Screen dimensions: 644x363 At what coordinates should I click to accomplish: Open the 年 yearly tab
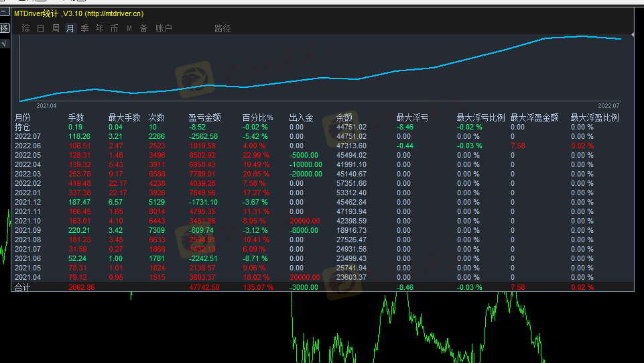point(99,28)
